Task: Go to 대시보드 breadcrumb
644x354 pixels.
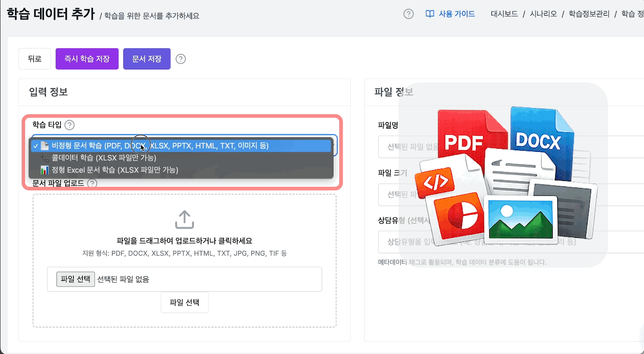Action: 504,14
